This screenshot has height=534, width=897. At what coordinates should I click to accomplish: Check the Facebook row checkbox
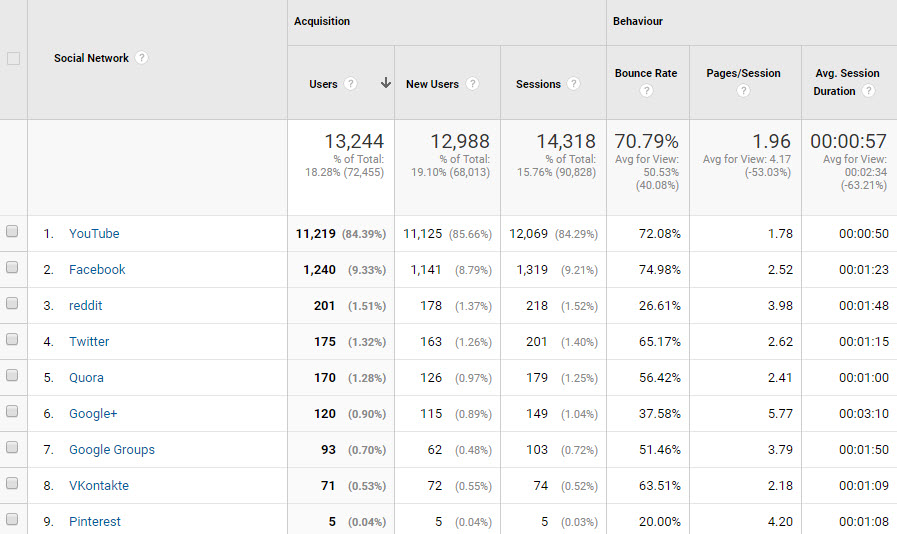point(12,267)
